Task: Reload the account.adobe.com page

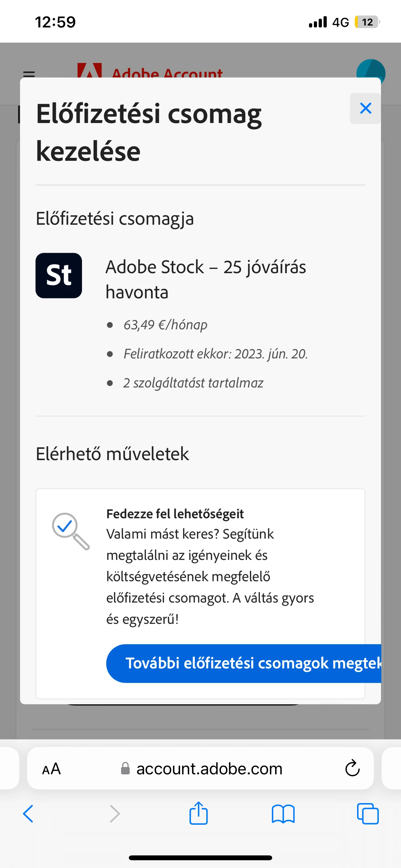Action: pos(352,769)
